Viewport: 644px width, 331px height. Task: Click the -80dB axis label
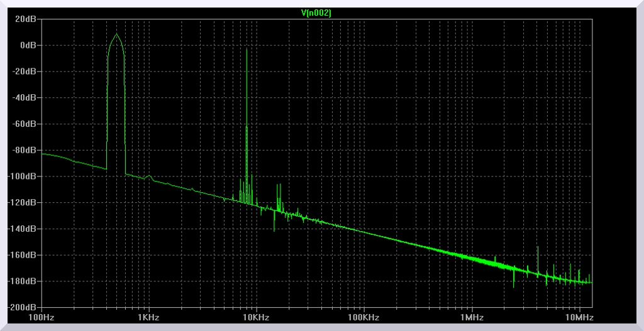click(x=25, y=150)
